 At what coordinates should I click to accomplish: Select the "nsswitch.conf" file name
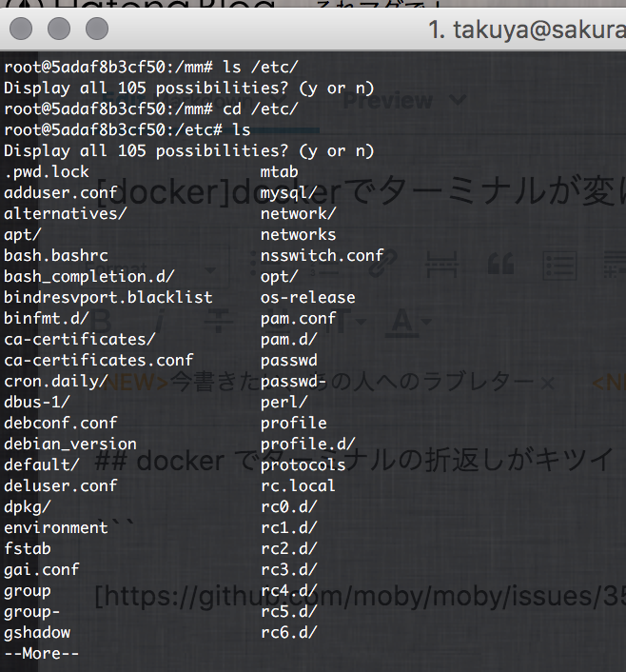323,256
